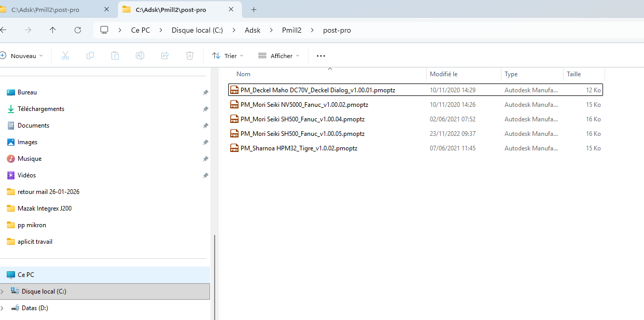Click the Deckel Maho file icon
Screen dimensions: 644x320
click(234, 90)
